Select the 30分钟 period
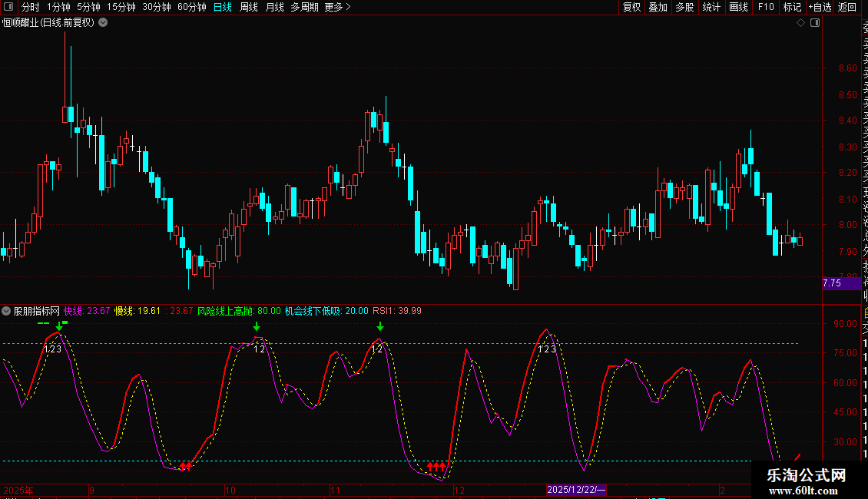Screen dimensions: 868x499 click(157, 7)
